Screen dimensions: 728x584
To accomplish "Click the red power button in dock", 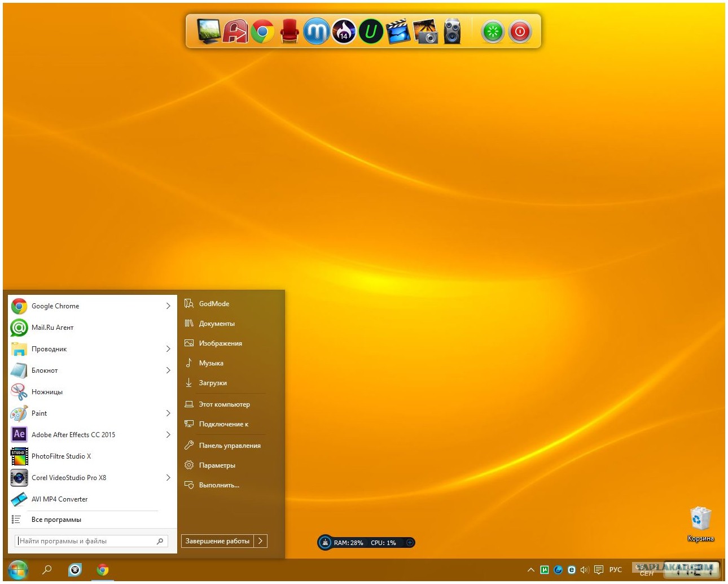I will pos(520,32).
